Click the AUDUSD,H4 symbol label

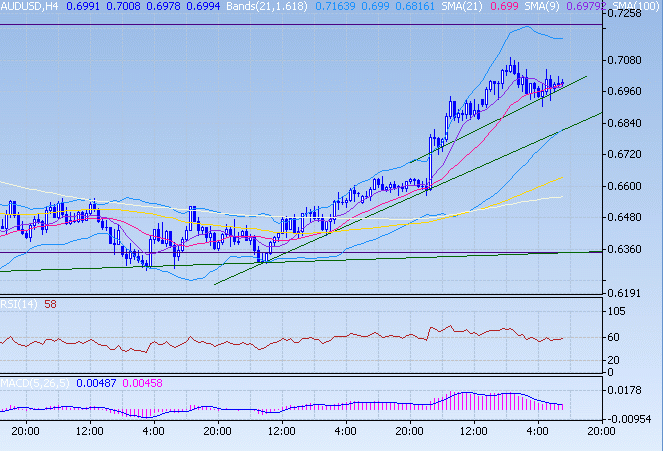pyautogui.click(x=30, y=7)
